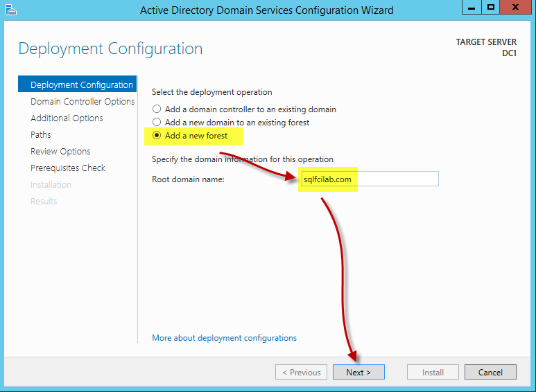This screenshot has width=536, height=392.
Task: Open More about deployment configurations link
Action: 224,338
